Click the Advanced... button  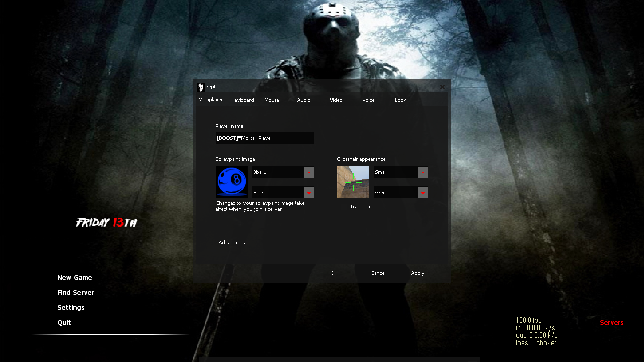[232, 243]
